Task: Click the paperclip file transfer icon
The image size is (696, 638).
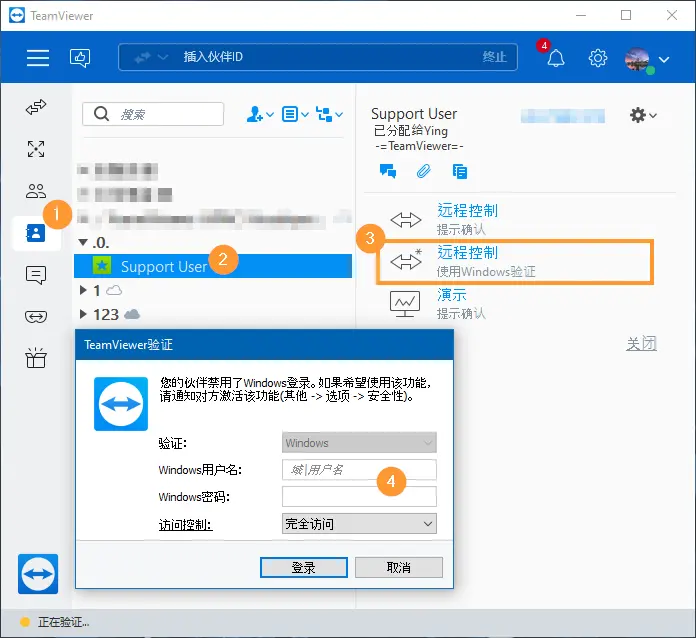Action: pyautogui.click(x=423, y=171)
